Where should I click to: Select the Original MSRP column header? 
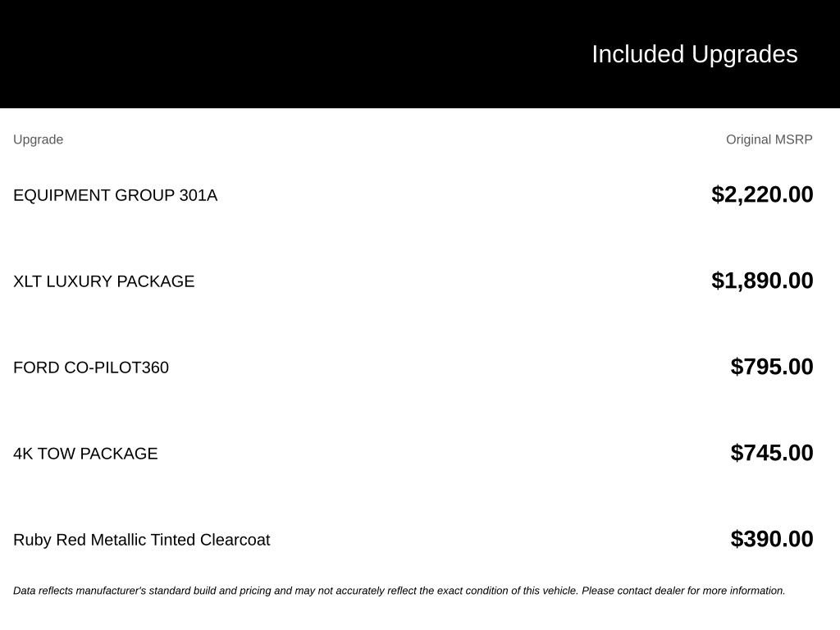point(769,139)
